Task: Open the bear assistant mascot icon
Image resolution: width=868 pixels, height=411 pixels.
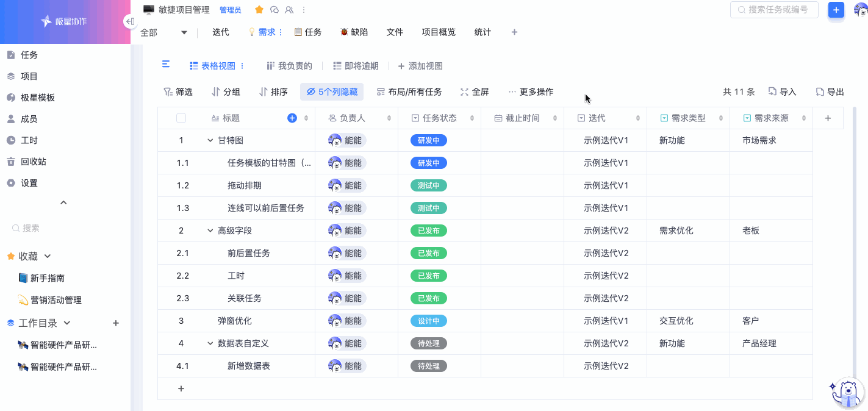Action: [x=847, y=393]
